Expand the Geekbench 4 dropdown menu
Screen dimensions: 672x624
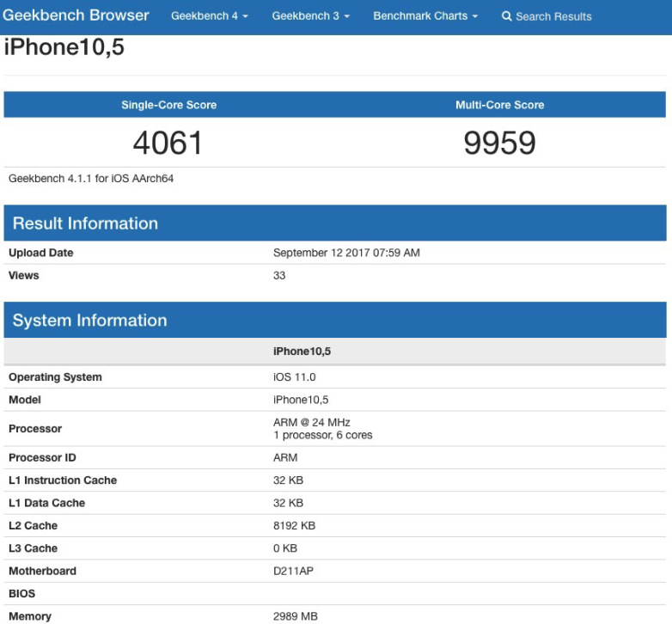click(x=210, y=16)
